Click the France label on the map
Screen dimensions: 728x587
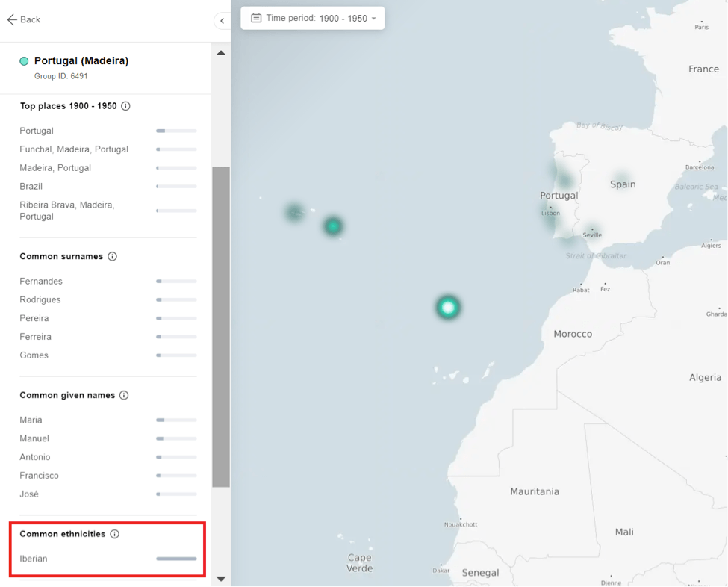click(704, 69)
